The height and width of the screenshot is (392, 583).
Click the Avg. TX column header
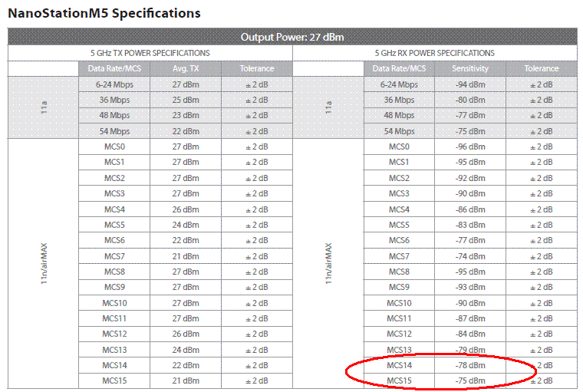coord(185,69)
